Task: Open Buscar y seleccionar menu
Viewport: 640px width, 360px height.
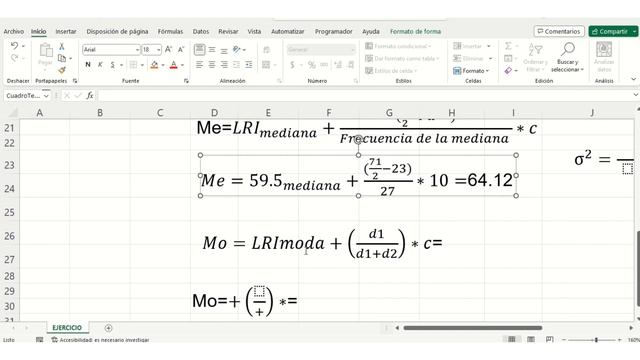Action: coord(567,58)
